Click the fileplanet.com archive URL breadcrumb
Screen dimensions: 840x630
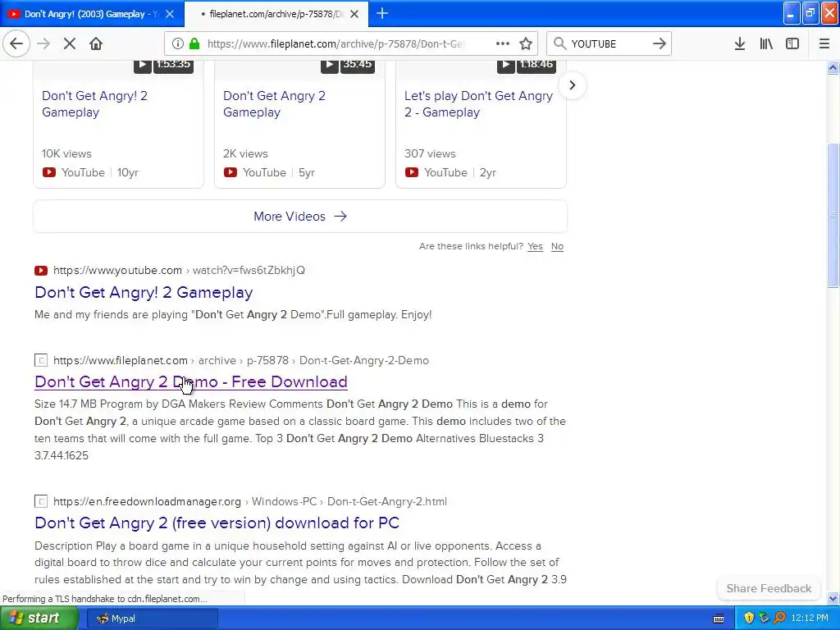click(x=241, y=361)
